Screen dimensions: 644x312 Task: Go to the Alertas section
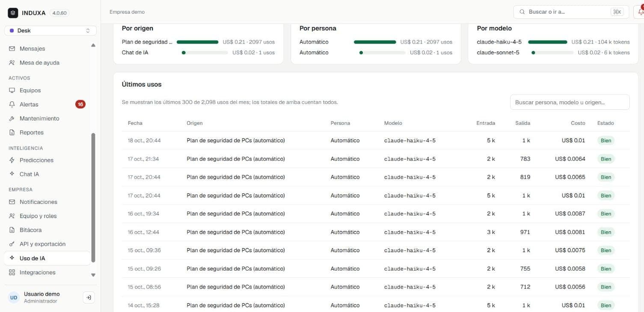pos(47,104)
